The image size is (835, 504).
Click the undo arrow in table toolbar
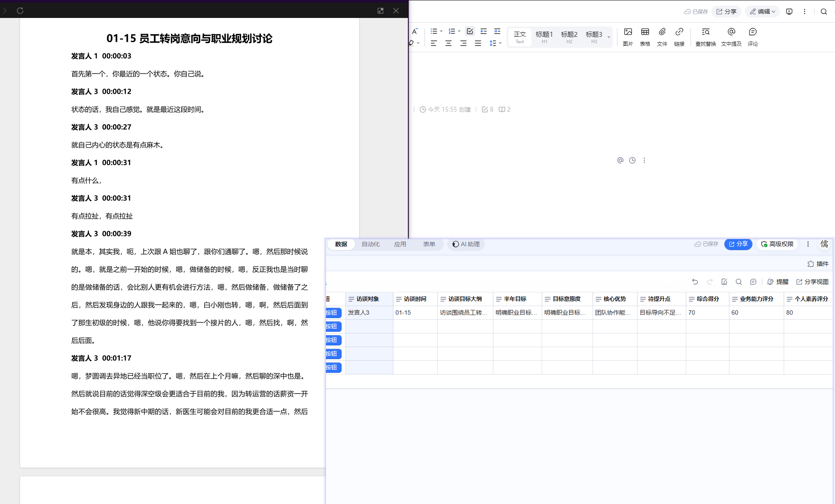pyautogui.click(x=695, y=282)
